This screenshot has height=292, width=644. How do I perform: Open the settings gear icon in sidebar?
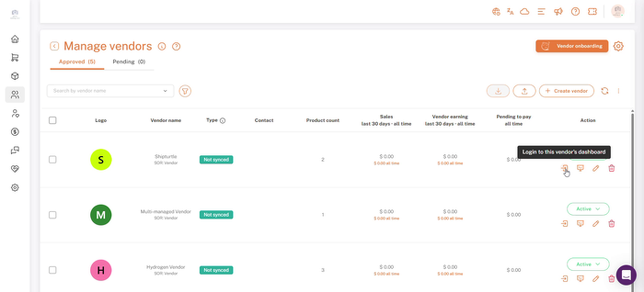(x=15, y=188)
